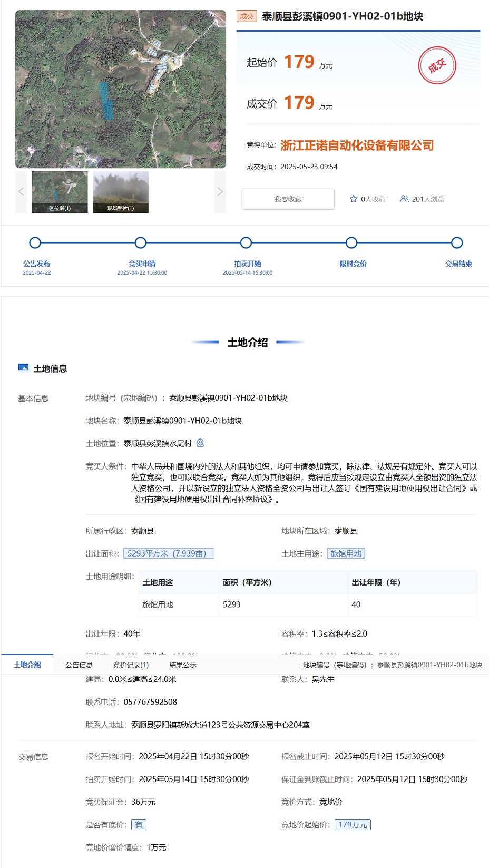Click the map location pin icon
Image resolution: width=489 pixels, height=868 pixels.
[200, 443]
